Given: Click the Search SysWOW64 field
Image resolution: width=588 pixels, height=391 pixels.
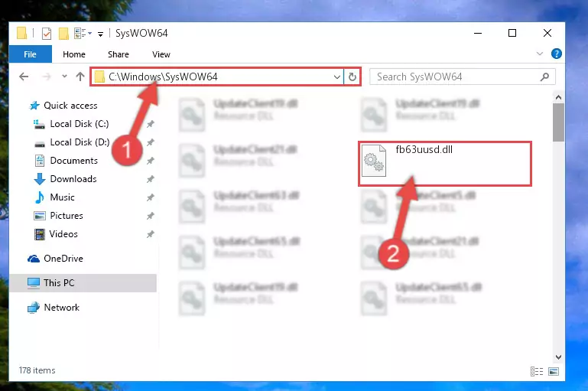Looking at the screenshot, I should click(x=463, y=77).
